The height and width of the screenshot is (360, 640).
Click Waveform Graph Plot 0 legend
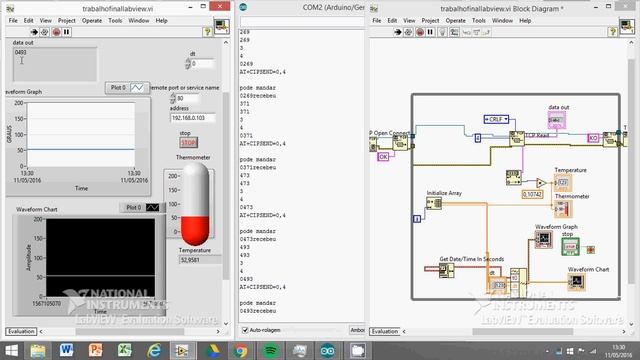coord(127,88)
